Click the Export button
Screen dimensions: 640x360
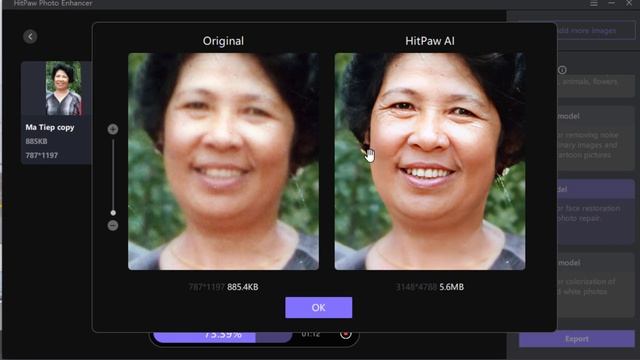pyautogui.click(x=577, y=339)
